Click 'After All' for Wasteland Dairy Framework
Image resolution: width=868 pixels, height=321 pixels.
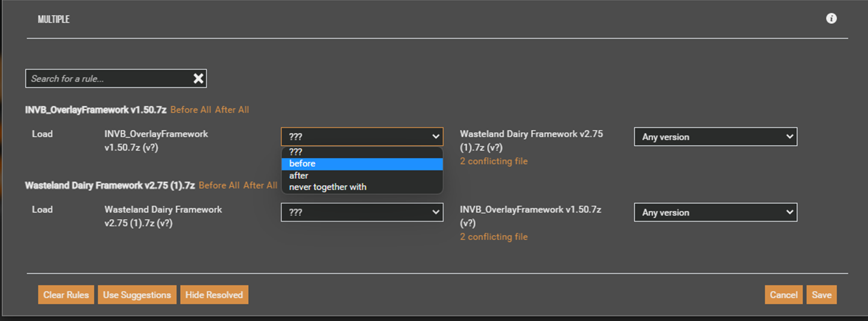coord(260,185)
